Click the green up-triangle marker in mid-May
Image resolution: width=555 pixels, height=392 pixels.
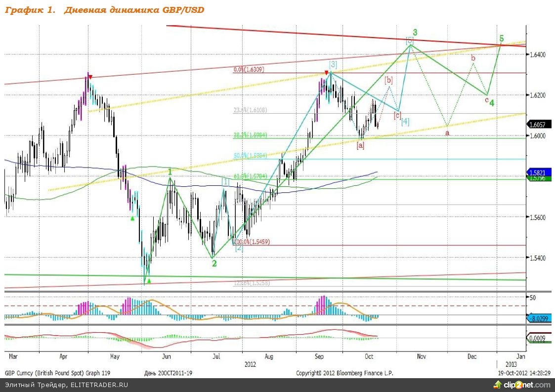[x=132, y=218]
